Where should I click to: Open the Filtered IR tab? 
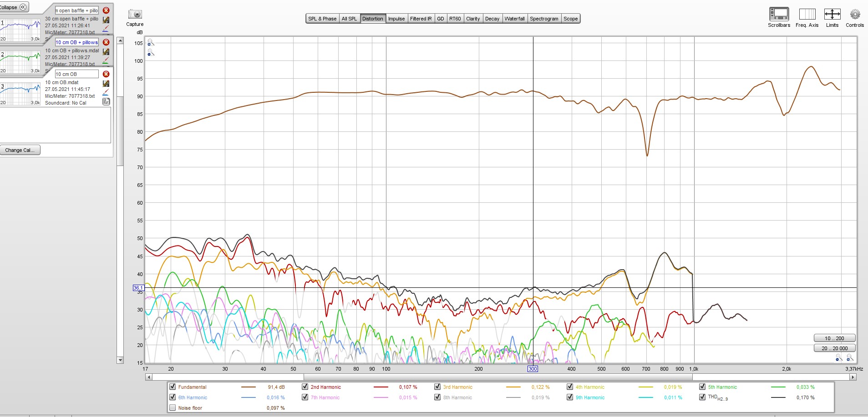(421, 19)
